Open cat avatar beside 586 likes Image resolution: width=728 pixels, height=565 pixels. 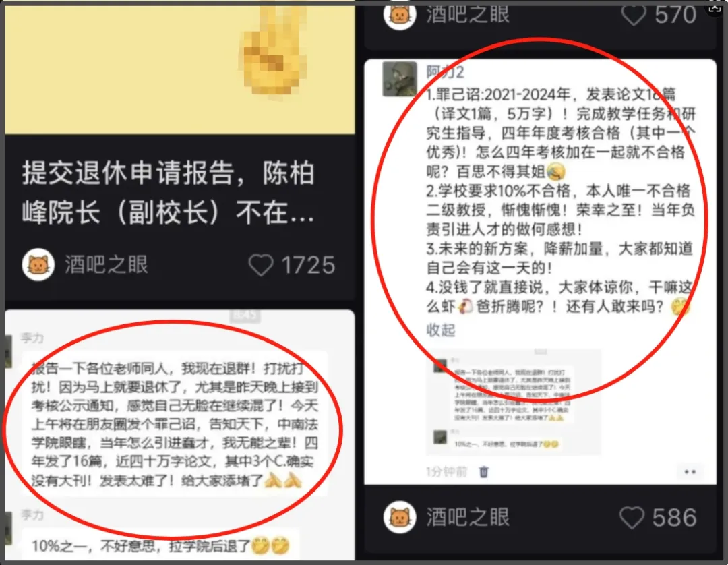coord(400,517)
